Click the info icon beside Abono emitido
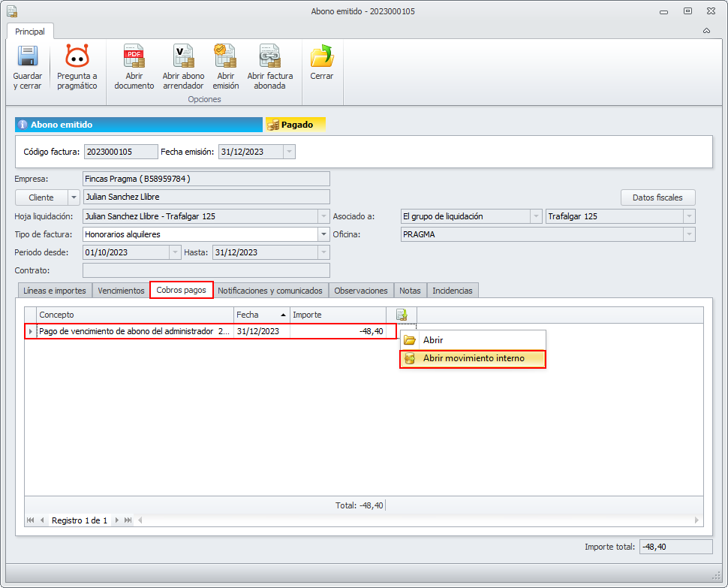The height and width of the screenshot is (588, 728). [x=23, y=125]
